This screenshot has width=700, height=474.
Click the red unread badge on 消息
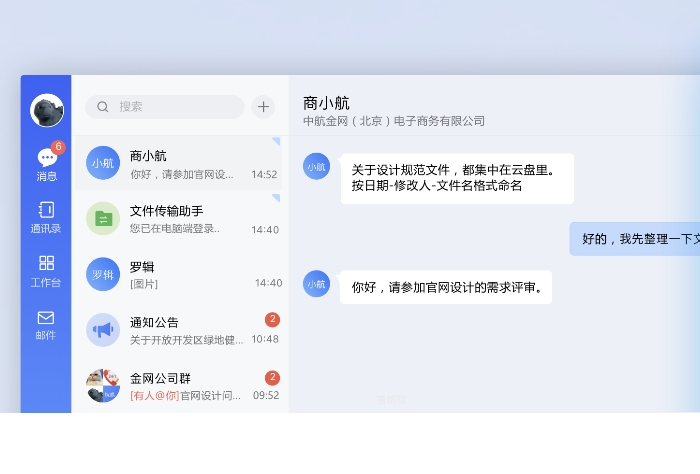pos(58,147)
